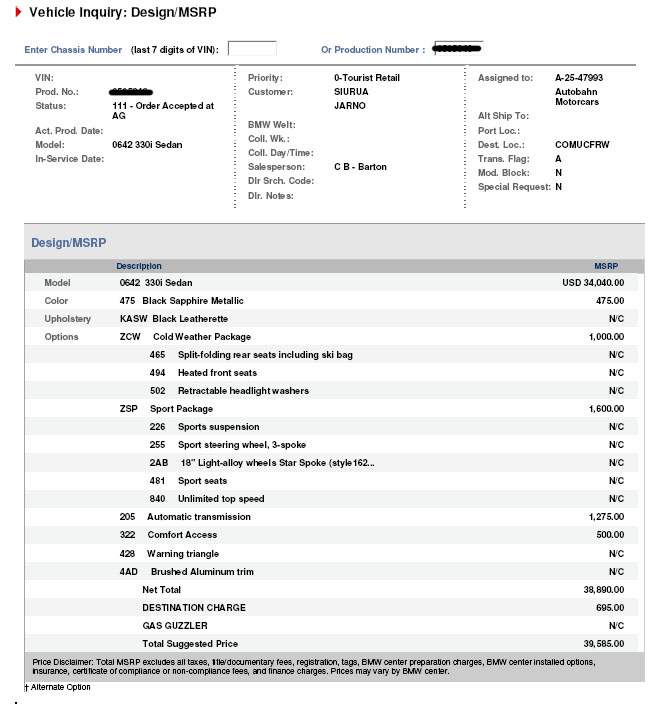Click the 'Special Request:' field label
653x716 pixels.
(x=514, y=187)
